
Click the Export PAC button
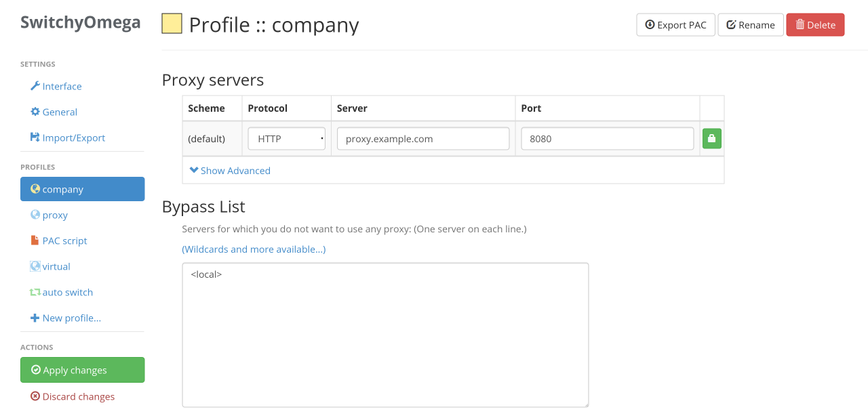675,24
